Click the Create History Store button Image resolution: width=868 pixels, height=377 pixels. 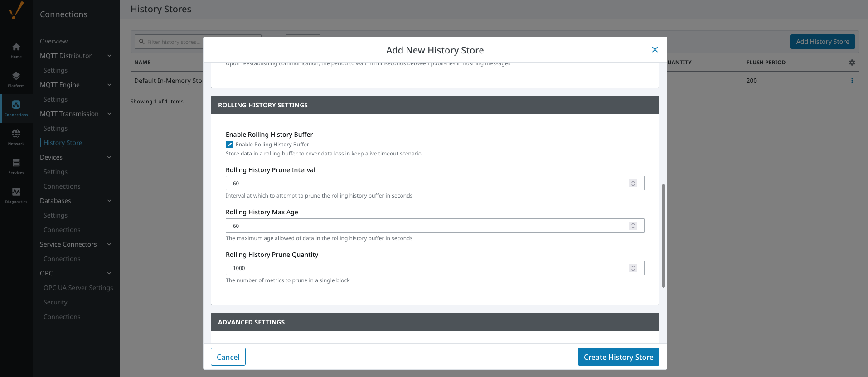tap(618, 357)
